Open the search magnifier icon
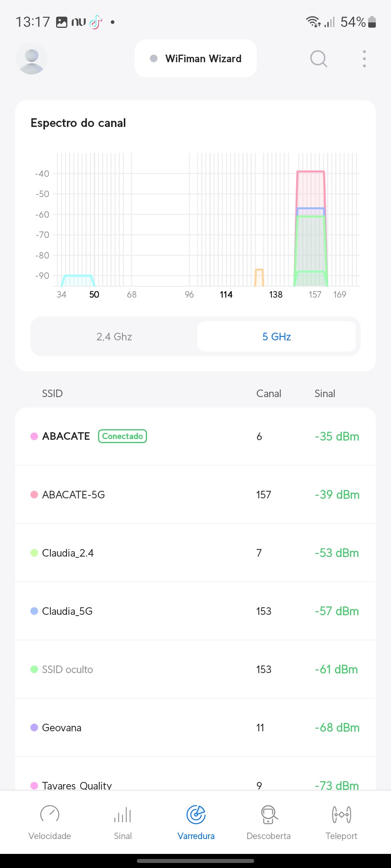This screenshot has height=868, width=391. pos(319,59)
